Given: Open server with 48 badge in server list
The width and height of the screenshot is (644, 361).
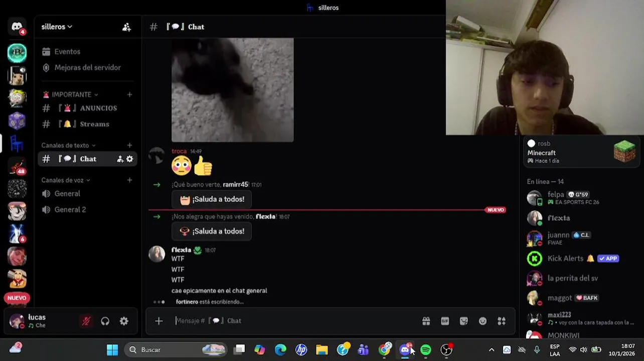Looking at the screenshot, I should point(17,166).
